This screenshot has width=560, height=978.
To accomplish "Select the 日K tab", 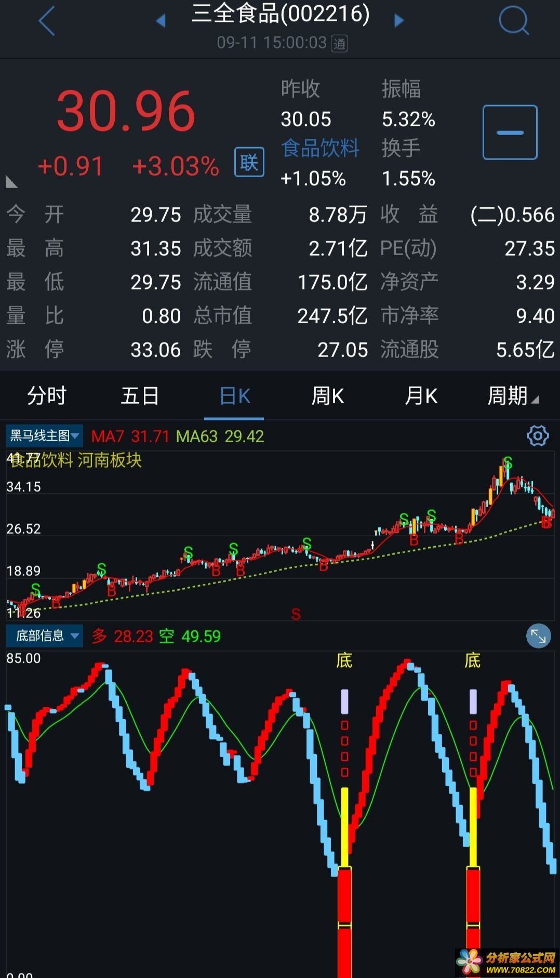I will coord(234,396).
